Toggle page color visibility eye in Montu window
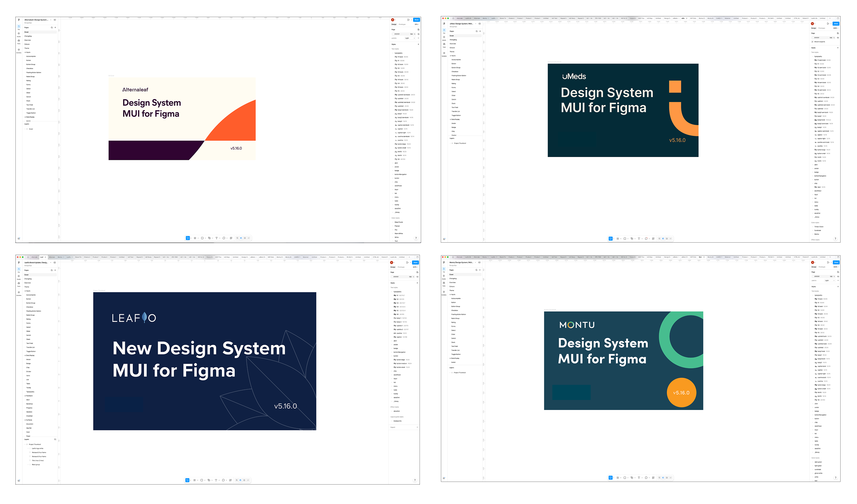 click(838, 276)
